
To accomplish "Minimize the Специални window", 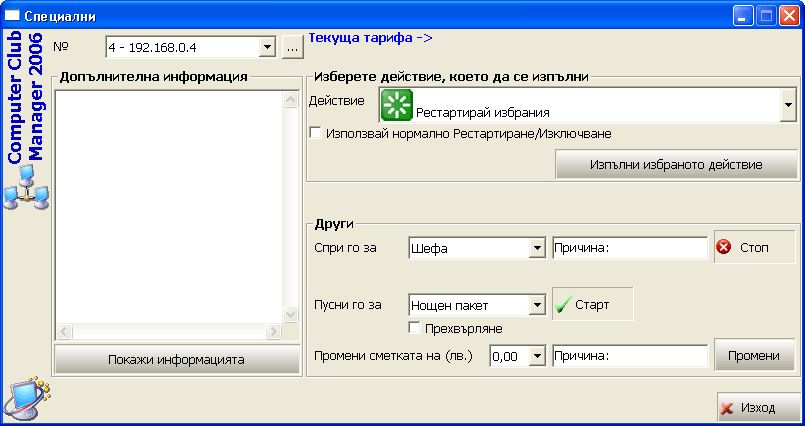I will 742,16.
